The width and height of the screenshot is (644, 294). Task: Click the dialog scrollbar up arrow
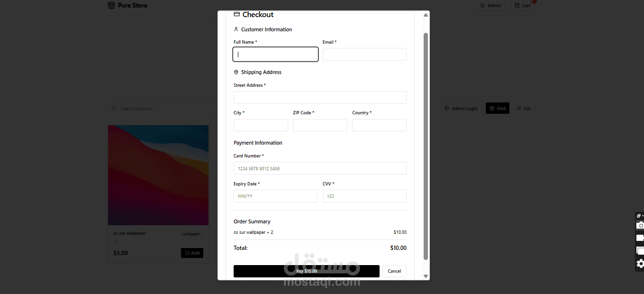(x=426, y=15)
